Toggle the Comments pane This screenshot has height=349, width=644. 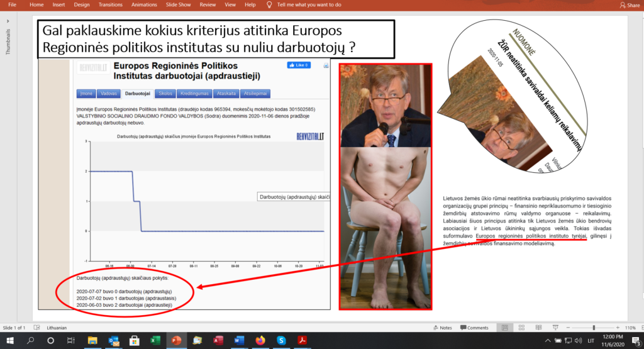[x=474, y=328]
